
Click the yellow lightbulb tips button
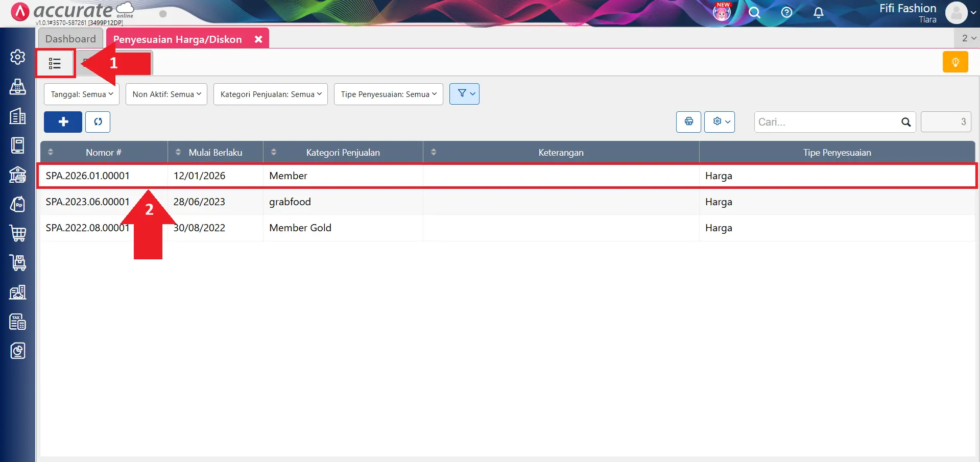click(x=955, y=62)
